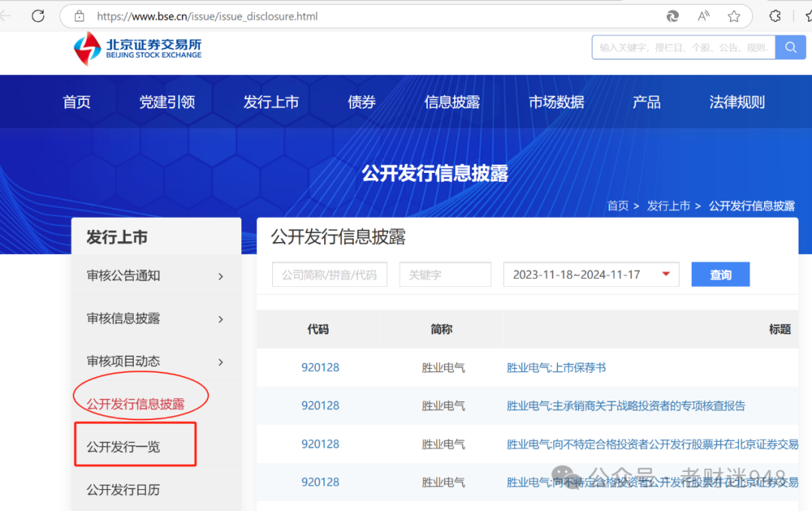Navigate to 公开发行一览 in the sidebar

135,444
